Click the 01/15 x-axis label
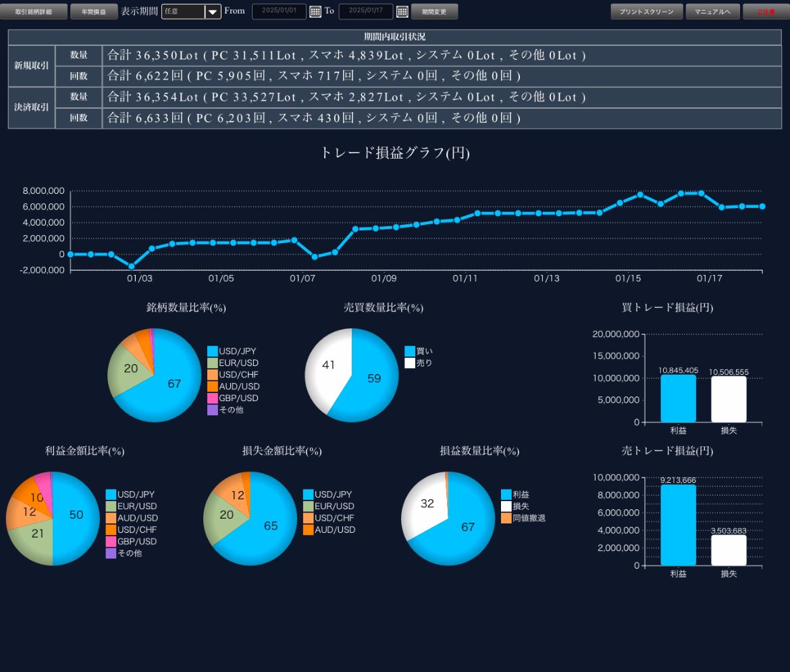 pos(628,278)
